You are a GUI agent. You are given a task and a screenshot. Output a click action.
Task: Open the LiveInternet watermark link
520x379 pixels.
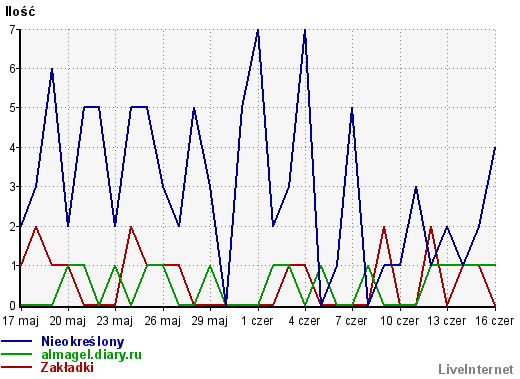(476, 370)
